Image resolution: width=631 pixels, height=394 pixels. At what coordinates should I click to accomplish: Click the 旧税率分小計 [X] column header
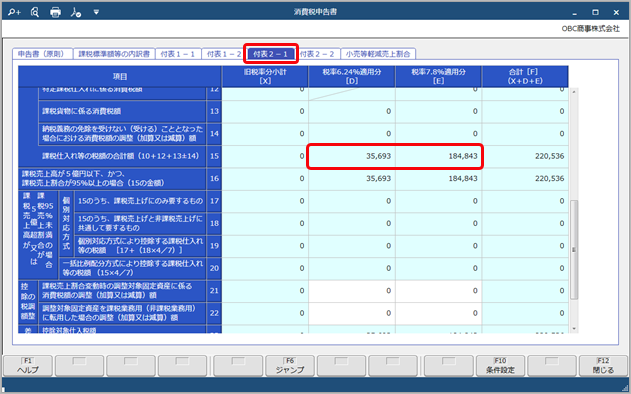tap(265, 76)
